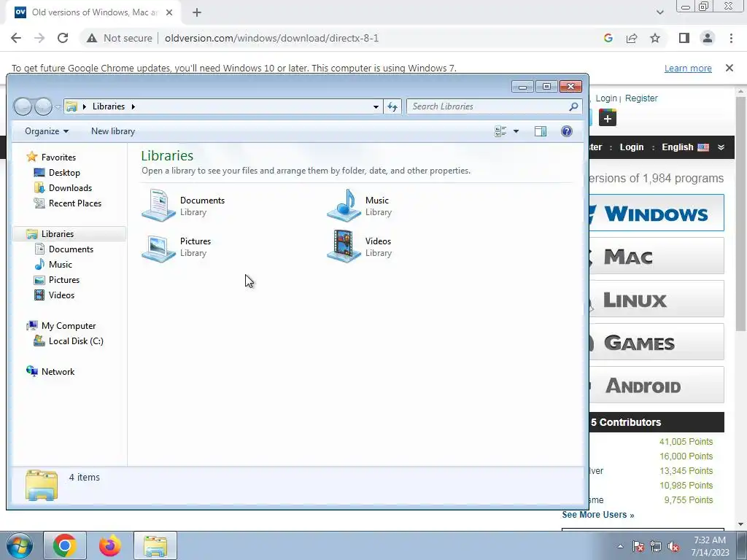Click Chrome reload page icon

tap(63, 38)
